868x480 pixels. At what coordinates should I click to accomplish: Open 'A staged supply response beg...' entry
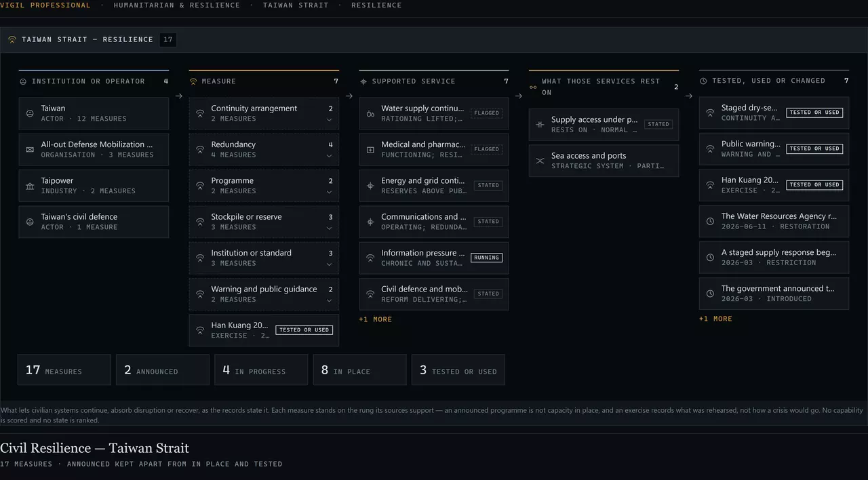[774, 257]
